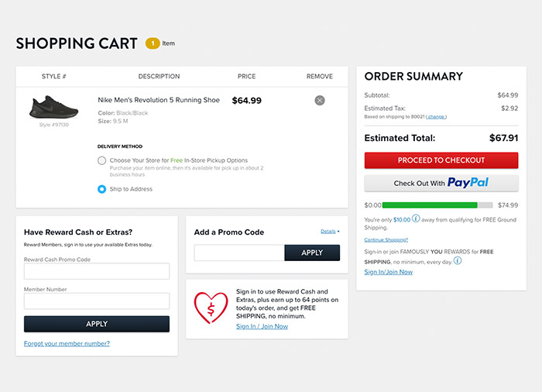
Task: Apply the promo code
Action: click(312, 253)
